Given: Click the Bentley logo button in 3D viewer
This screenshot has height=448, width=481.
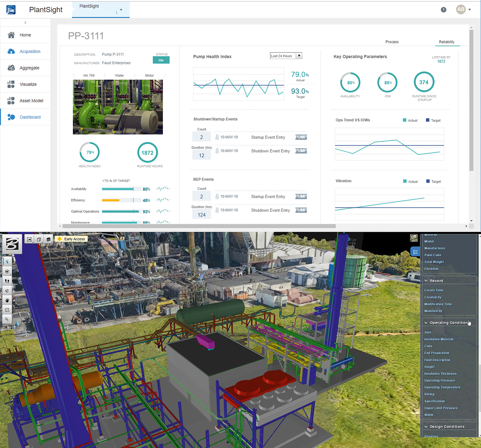Looking at the screenshot, I should pos(12,244).
